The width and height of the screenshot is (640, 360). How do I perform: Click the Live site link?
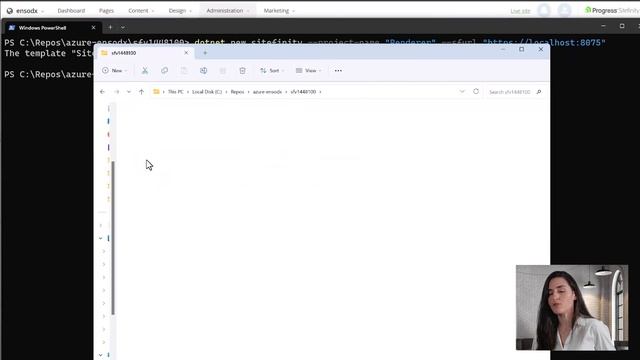pyautogui.click(x=520, y=11)
